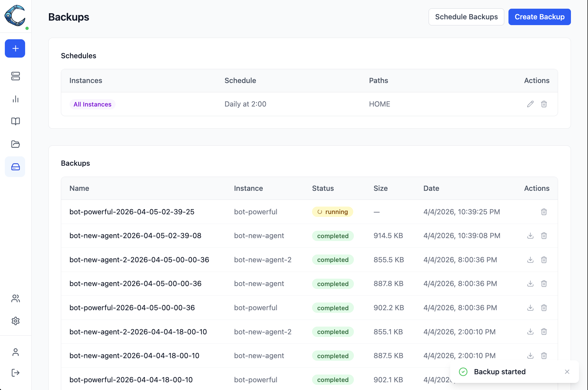Delete the All Instances schedule

(544, 104)
